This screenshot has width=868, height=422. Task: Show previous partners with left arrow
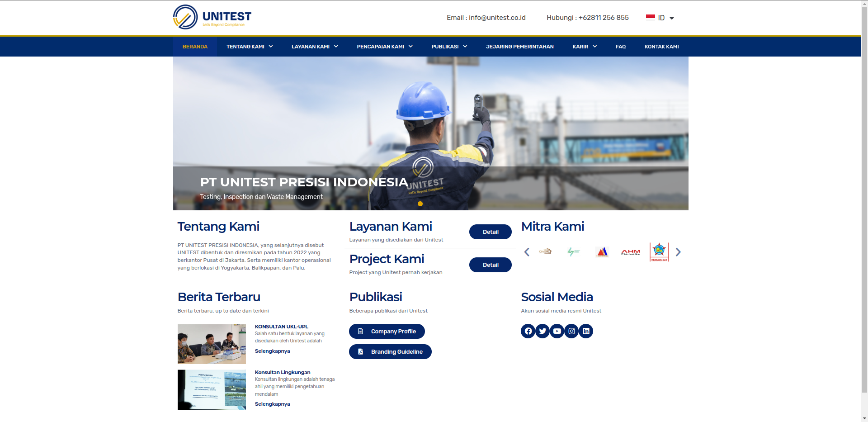[527, 252]
